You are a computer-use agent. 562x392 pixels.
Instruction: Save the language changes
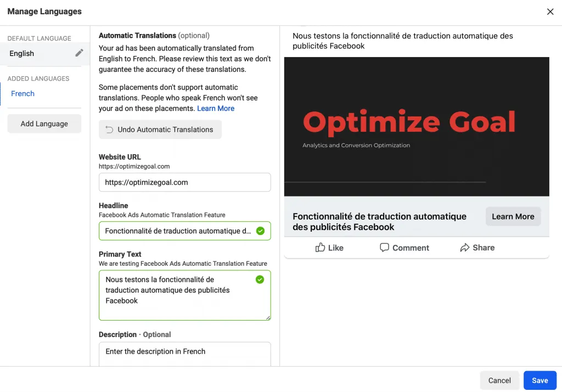540,380
